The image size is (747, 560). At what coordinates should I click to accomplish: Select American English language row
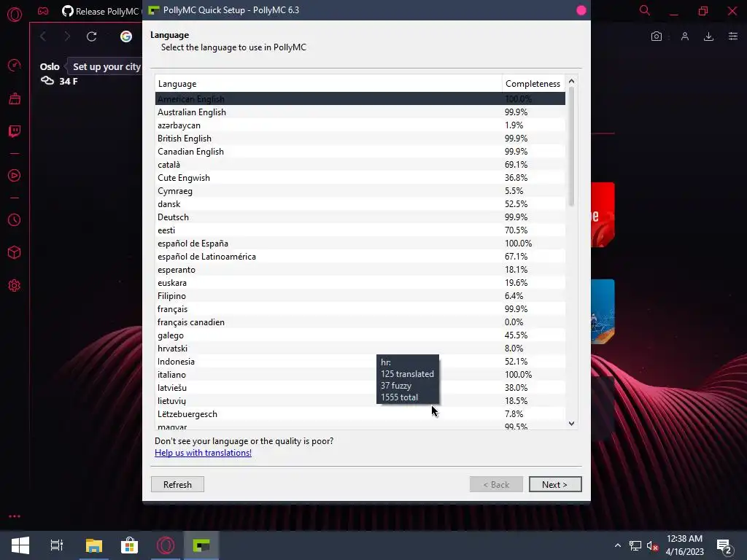pos(360,98)
